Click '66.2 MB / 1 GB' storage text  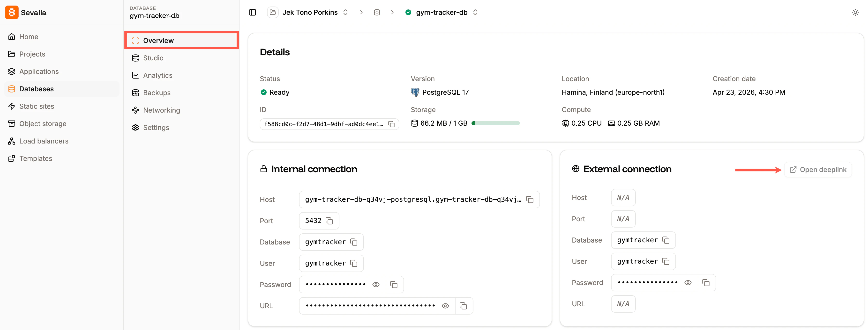[x=444, y=123]
